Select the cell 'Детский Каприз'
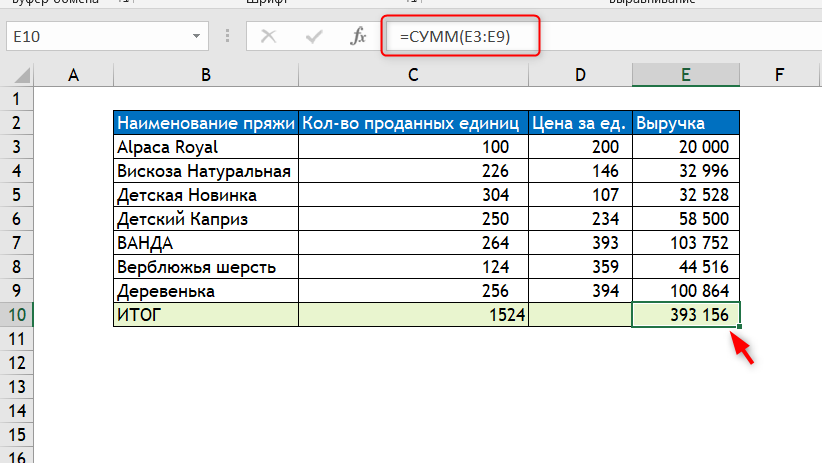The width and height of the screenshot is (822, 463). [x=206, y=219]
